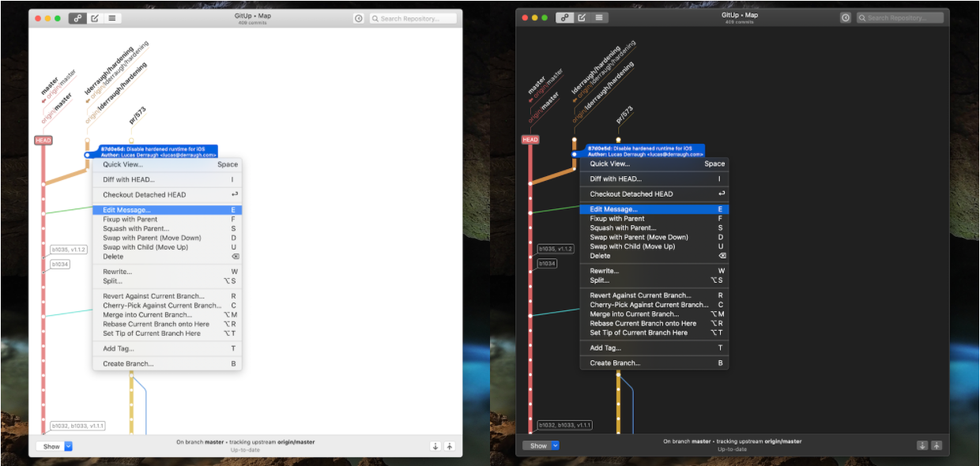
Task: Select the commit dot for 87d0e6d
Action: (87, 155)
